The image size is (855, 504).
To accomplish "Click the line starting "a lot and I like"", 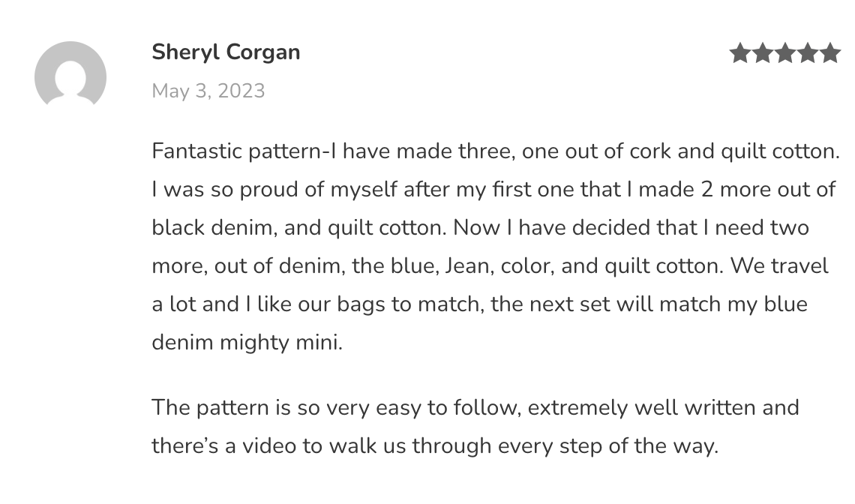I will pyautogui.click(x=479, y=304).
